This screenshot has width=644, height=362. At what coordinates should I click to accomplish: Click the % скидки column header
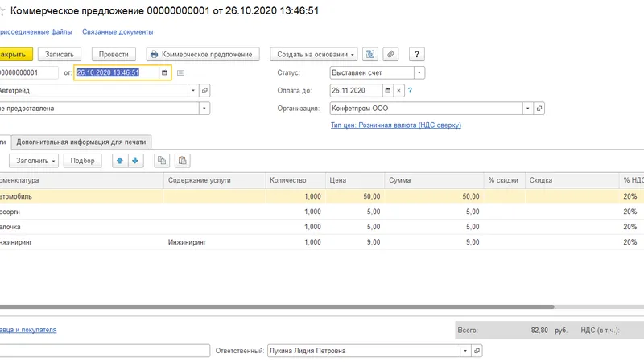505,180
